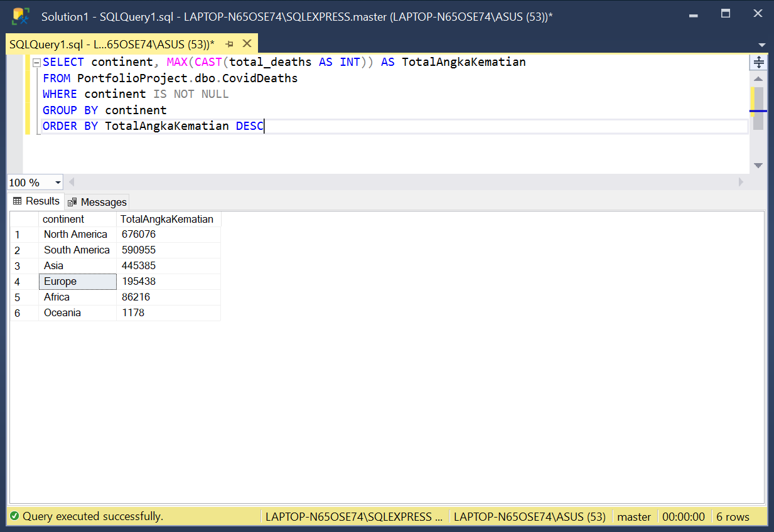The width and height of the screenshot is (774, 532).
Task: Click the TotalAngkaKematian column header
Action: click(167, 219)
